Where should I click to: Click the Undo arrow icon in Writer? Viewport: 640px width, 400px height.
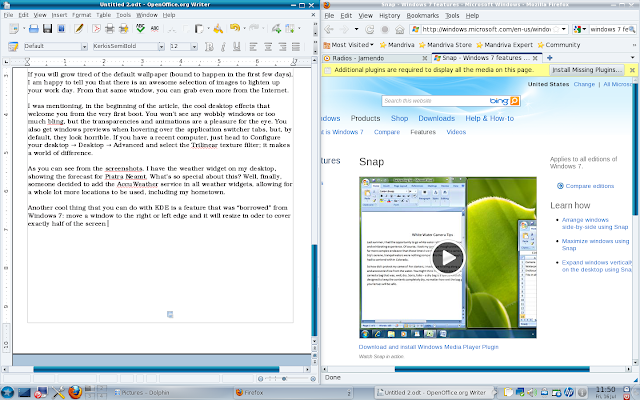point(234,28)
